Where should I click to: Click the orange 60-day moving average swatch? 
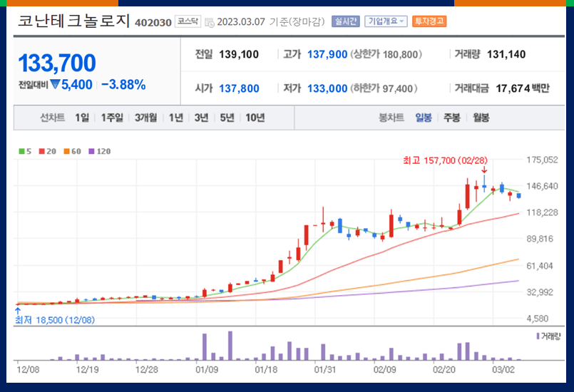coord(66,151)
